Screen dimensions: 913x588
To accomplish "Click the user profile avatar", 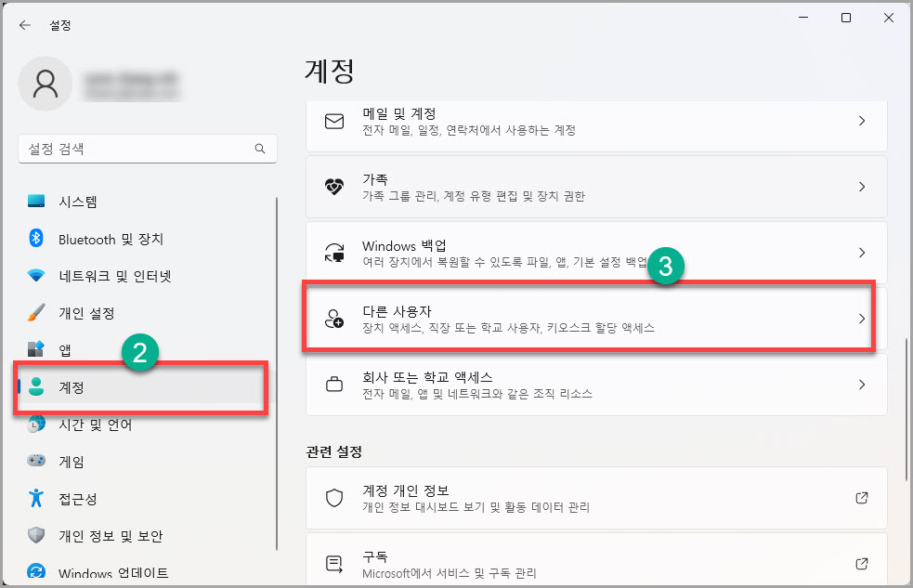I will 45,84.
